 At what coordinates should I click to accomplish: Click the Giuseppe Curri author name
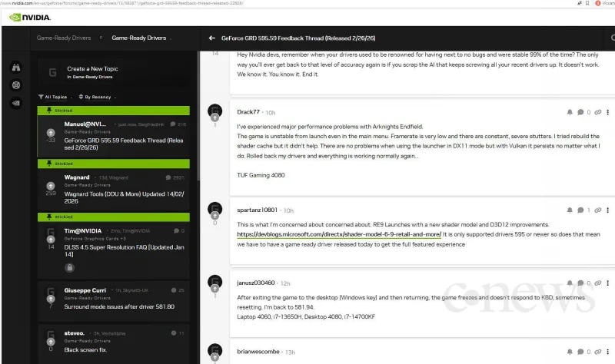click(x=85, y=290)
